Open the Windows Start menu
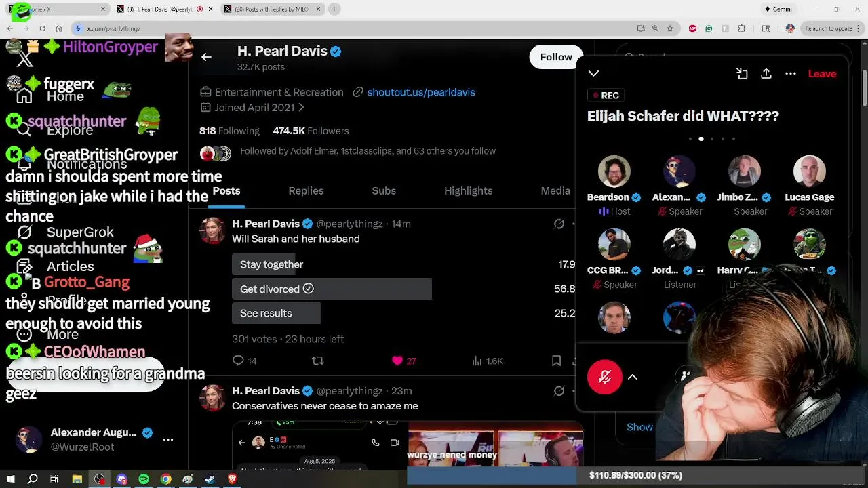The height and width of the screenshot is (488, 868). click(x=11, y=479)
